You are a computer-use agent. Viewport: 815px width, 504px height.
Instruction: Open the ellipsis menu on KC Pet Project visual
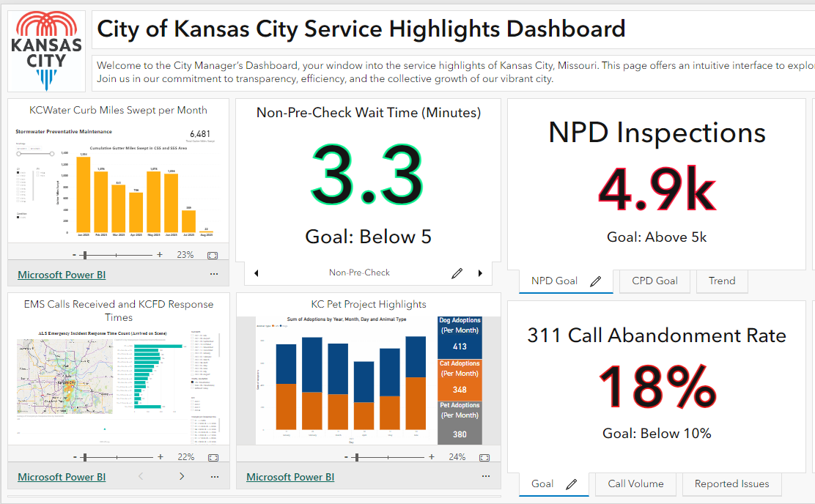point(485,475)
